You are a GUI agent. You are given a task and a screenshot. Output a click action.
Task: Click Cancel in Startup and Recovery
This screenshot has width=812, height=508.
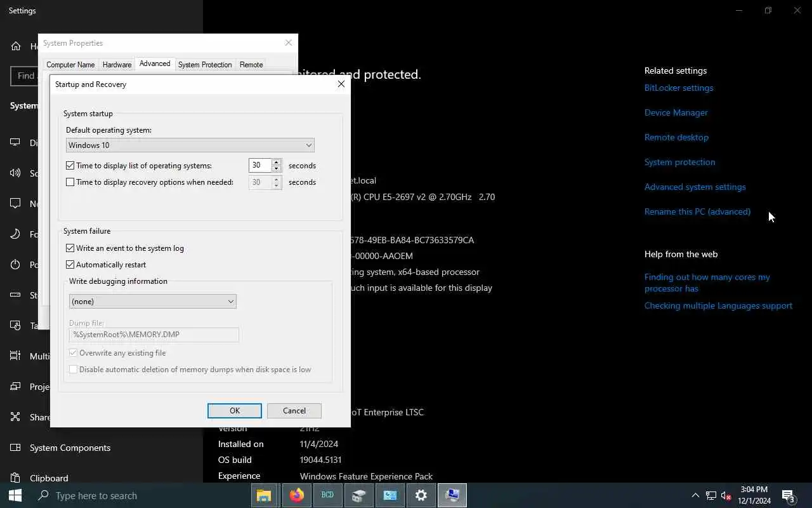(x=294, y=411)
